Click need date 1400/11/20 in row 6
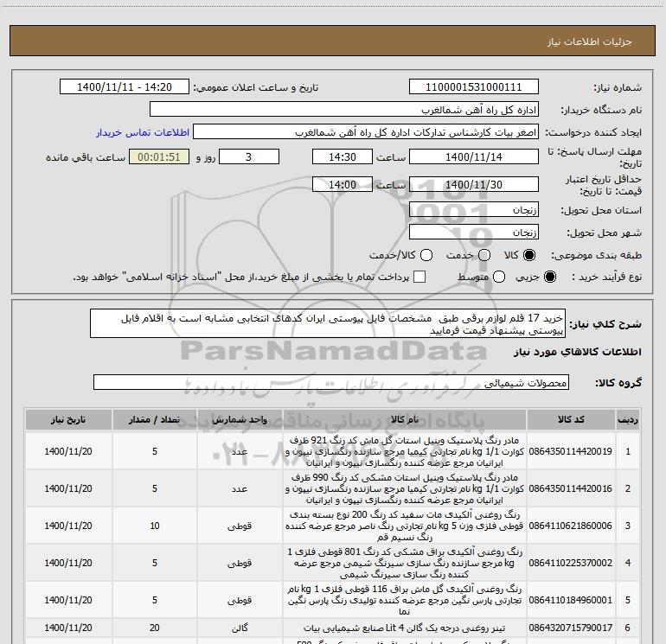The image size is (666, 644). 68,628
